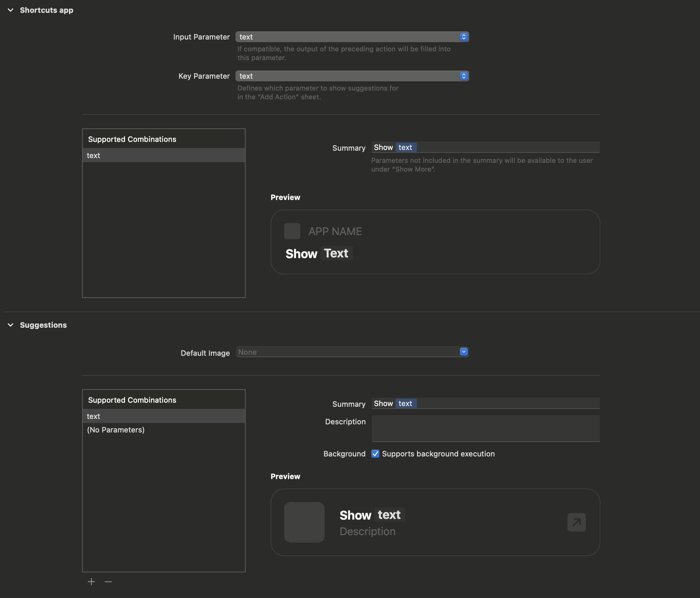Toggle Supports background execution checkbox

pos(375,453)
